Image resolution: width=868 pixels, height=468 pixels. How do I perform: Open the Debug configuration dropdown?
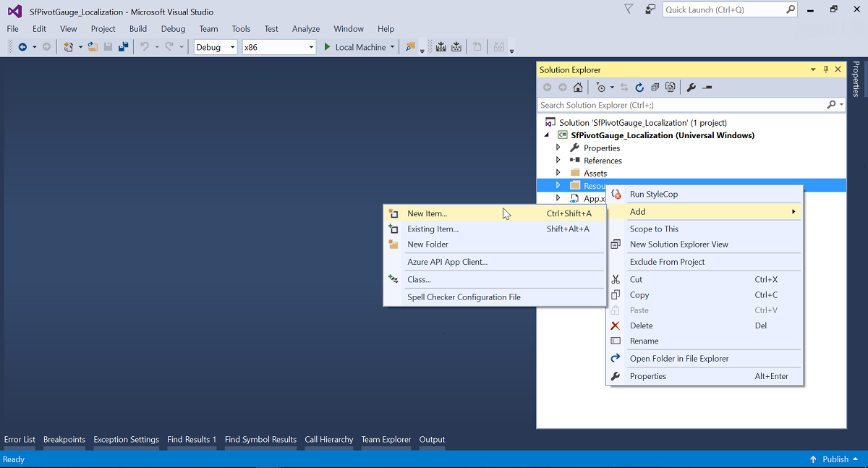tap(216, 47)
